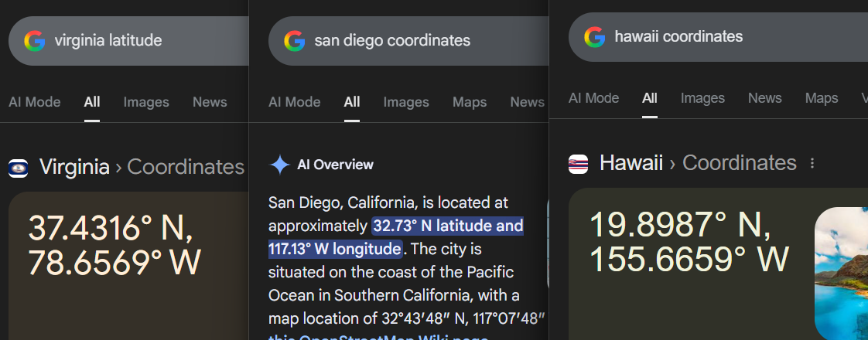Click the AI Overview label
868x340 pixels.
tap(336, 165)
